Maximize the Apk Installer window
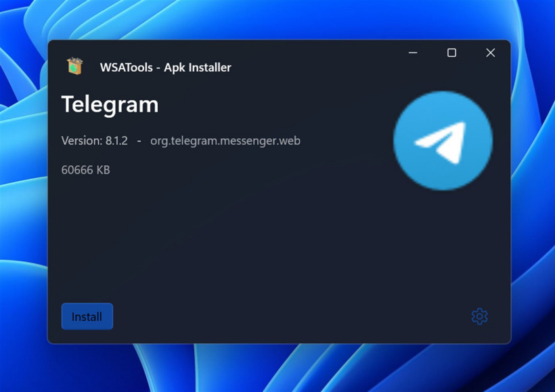Viewport: 555px width, 392px height. tap(451, 53)
